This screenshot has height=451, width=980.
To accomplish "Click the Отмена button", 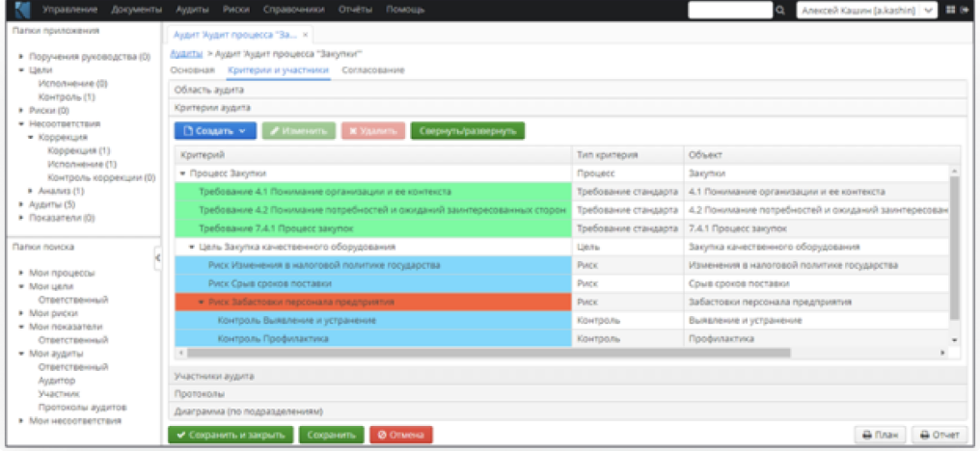I will (400, 435).
